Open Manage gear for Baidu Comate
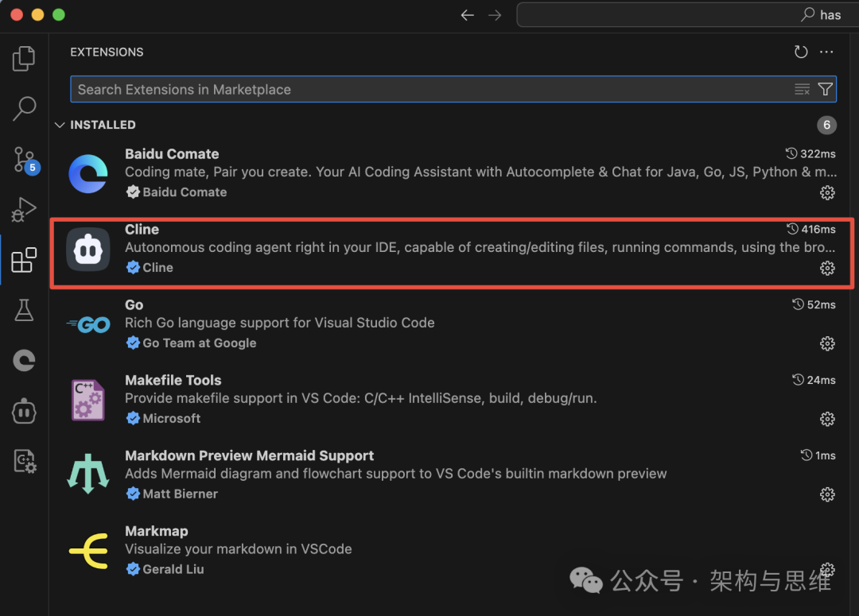Viewport: 859px width, 616px height. 827,192
